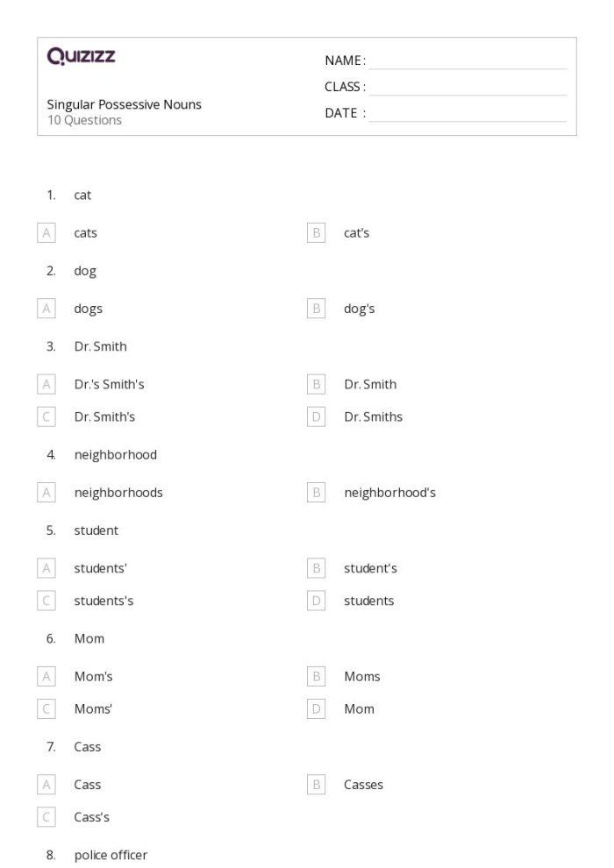Pick box B for student's
The height and width of the screenshot is (868, 614).
[x=317, y=568]
